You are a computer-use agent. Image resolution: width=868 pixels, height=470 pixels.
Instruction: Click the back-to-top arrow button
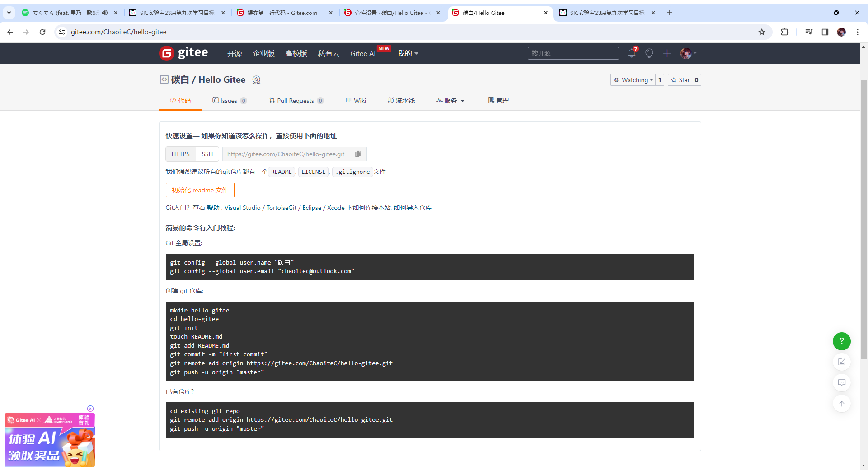[841, 403]
